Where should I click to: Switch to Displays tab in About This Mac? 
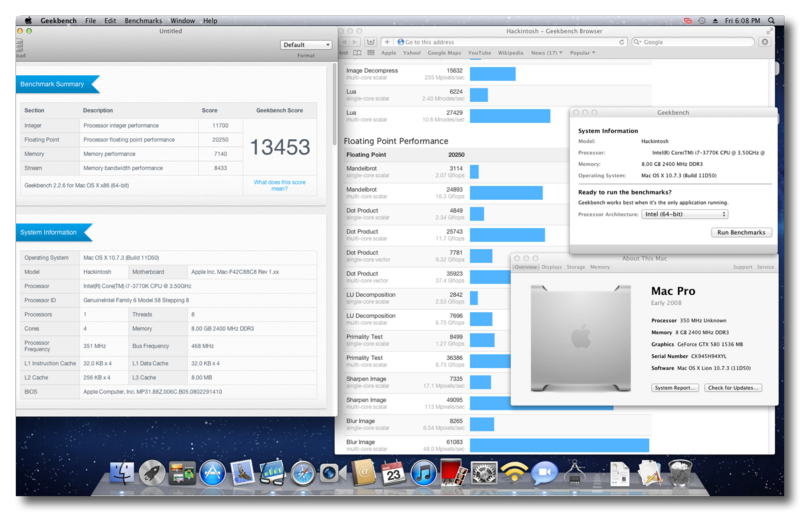552,267
